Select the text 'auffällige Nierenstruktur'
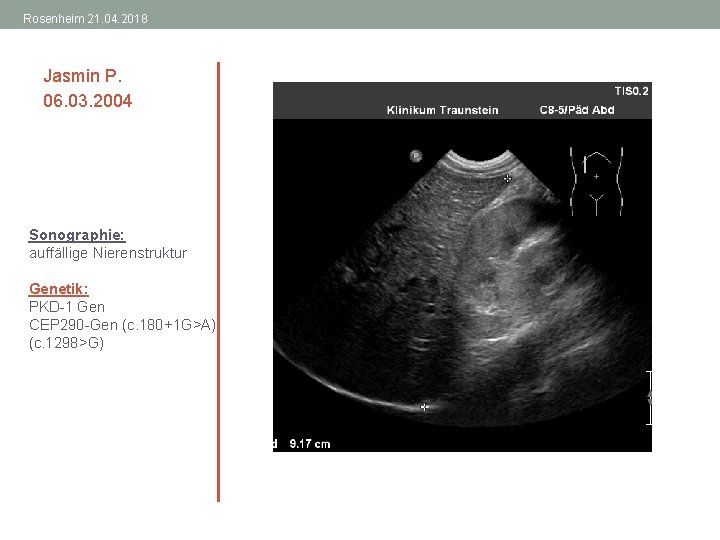Image resolution: width=720 pixels, height=540 pixels. click(x=108, y=253)
